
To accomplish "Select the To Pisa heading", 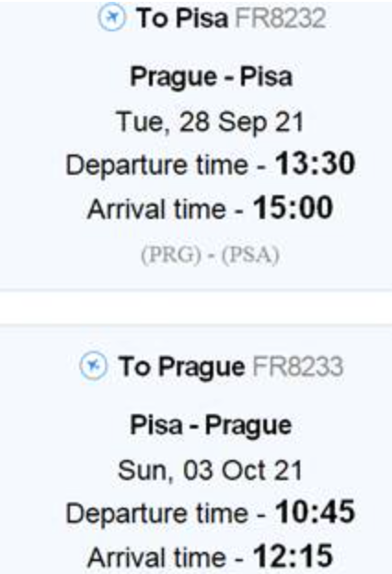I will 182,17.
